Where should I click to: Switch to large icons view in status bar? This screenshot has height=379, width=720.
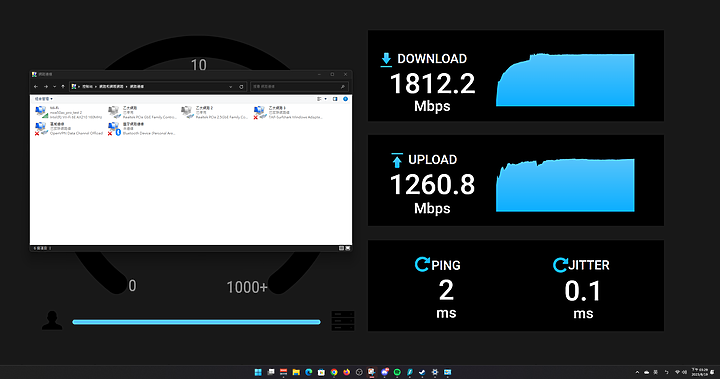point(348,248)
